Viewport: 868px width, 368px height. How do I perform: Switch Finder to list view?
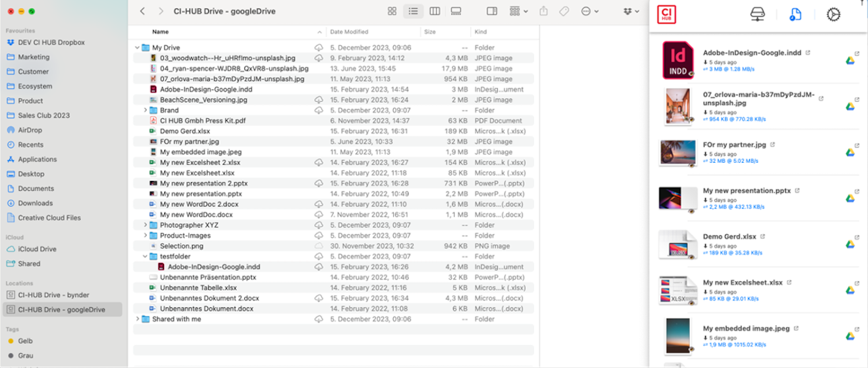tap(413, 11)
